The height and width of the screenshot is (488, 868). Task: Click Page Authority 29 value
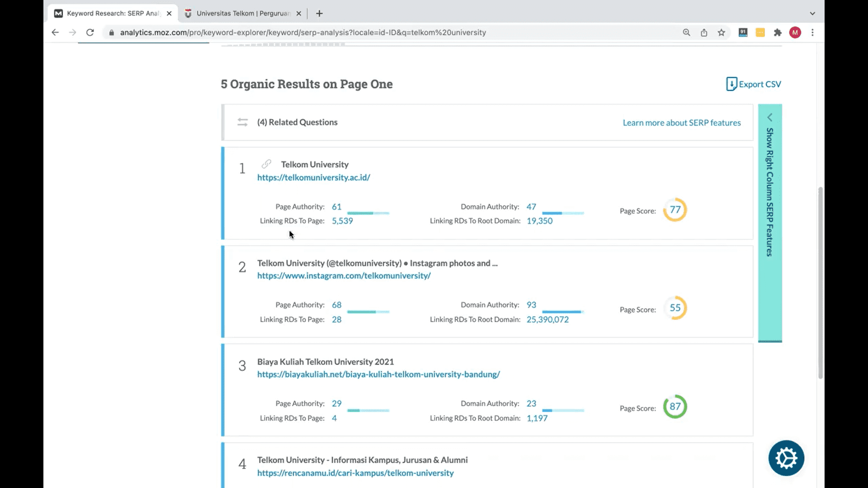[x=336, y=404]
